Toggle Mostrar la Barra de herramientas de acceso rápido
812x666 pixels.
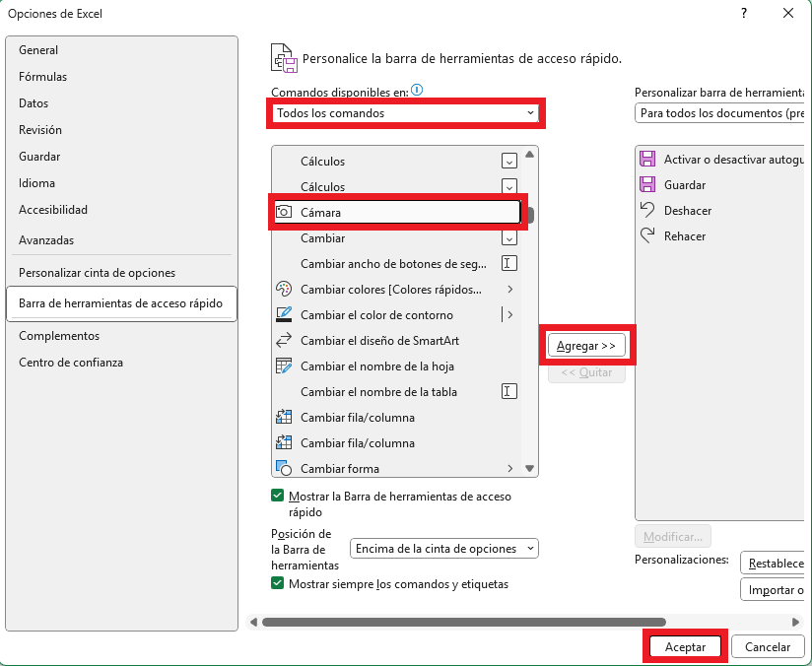click(278, 496)
